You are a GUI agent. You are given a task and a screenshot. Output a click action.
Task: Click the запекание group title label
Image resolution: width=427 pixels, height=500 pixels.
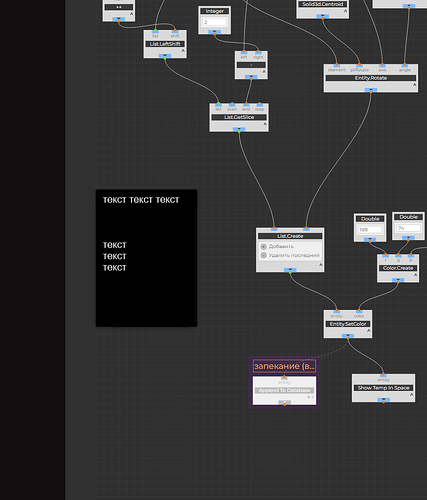(x=284, y=366)
